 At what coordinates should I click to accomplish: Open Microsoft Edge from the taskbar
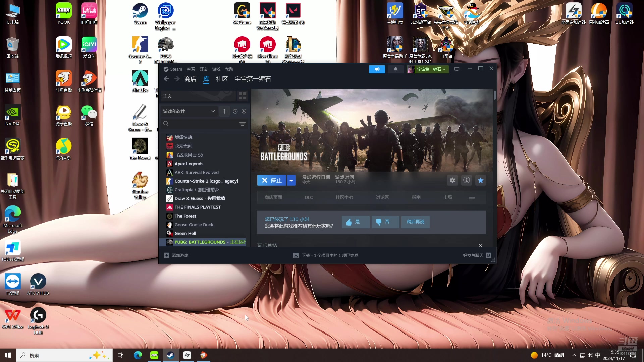pos(138,355)
